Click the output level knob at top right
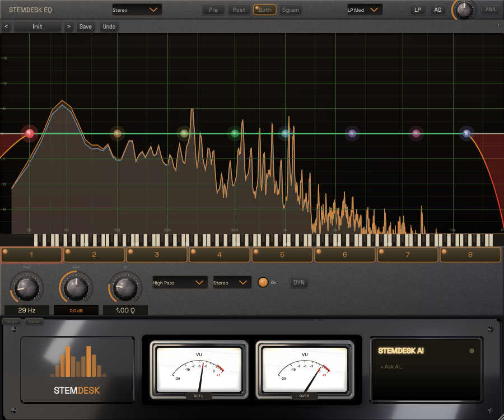The height and width of the screenshot is (420, 504). 464,10
